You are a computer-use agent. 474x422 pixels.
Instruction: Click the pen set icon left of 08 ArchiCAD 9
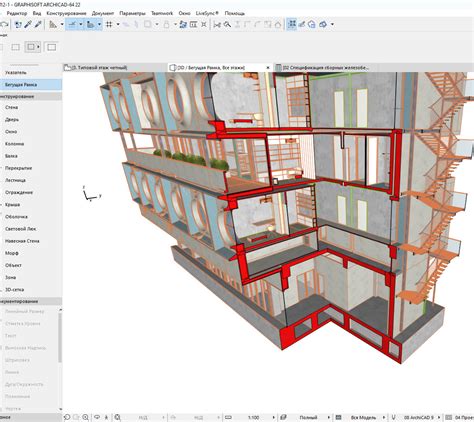coord(394,417)
